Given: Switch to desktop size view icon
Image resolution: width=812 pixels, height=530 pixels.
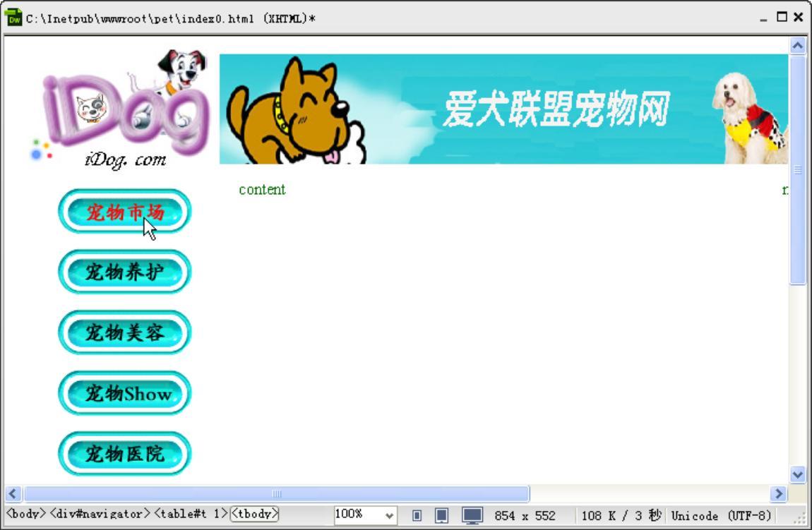Looking at the screenshot, I should (472, 515).
